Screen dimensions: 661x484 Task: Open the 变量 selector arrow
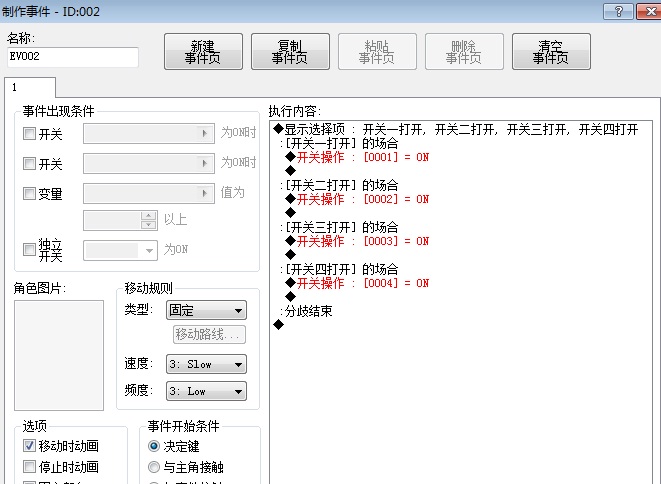coord(204,193)
